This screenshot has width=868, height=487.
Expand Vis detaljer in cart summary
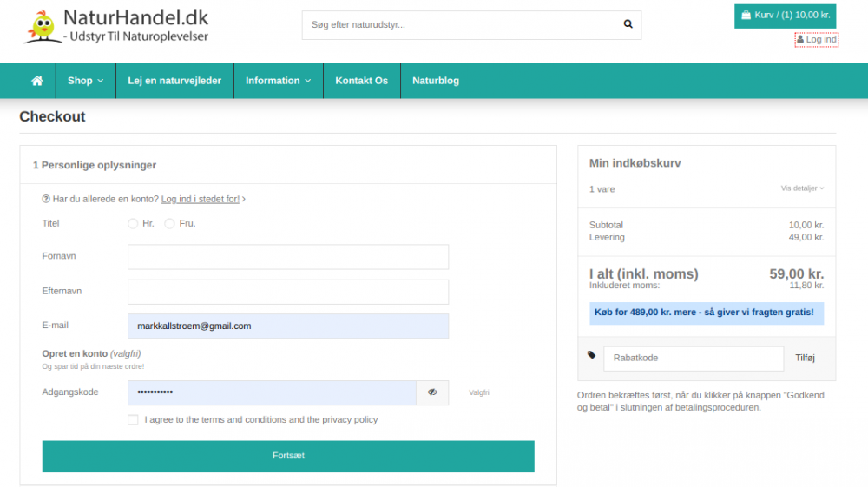point(802,188)
